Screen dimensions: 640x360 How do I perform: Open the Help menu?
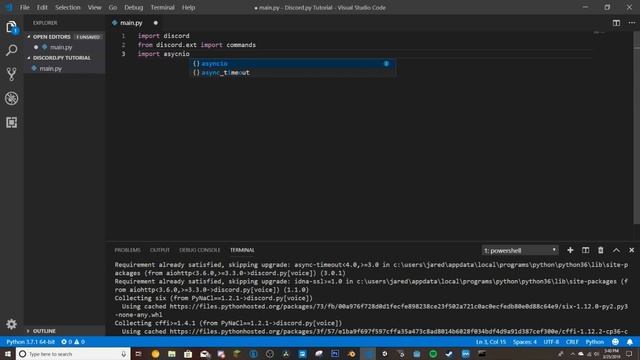coord(188,7)
